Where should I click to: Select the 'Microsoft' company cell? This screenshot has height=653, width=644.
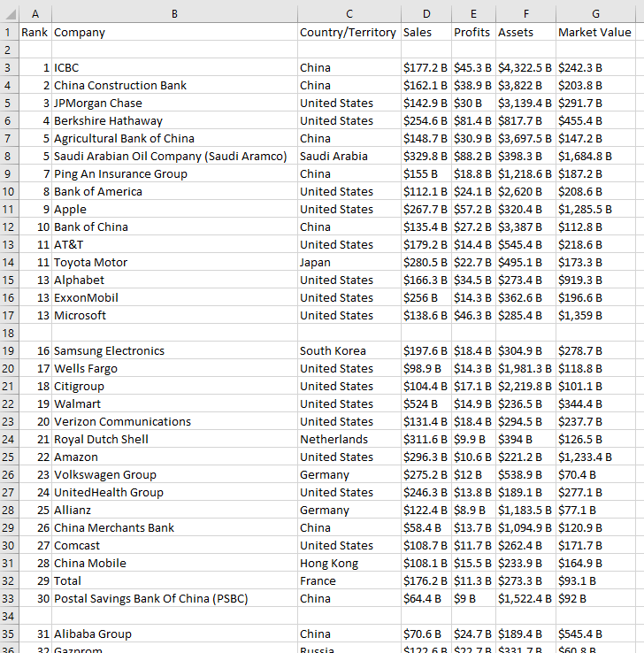[174, 315]
